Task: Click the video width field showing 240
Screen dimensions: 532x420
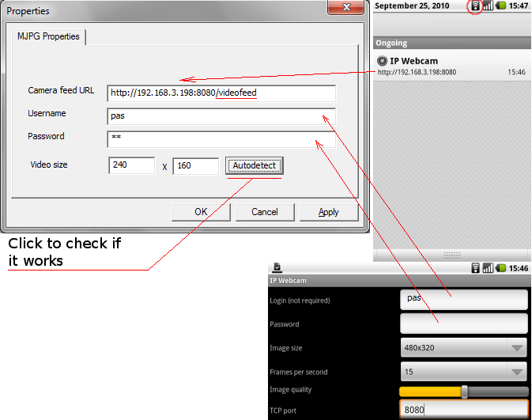Action: 131,166
